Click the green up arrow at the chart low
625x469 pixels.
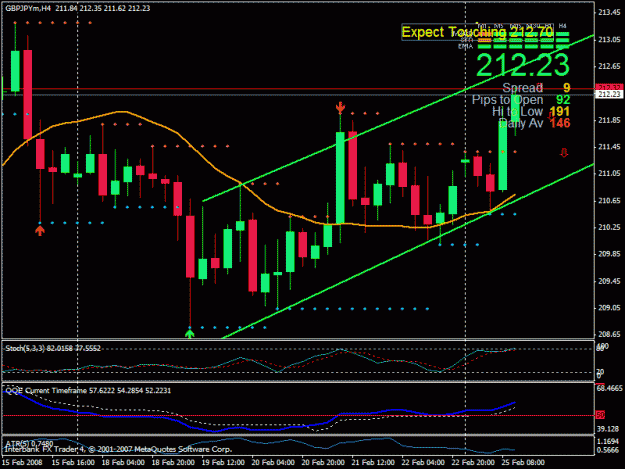click(190, 334)
